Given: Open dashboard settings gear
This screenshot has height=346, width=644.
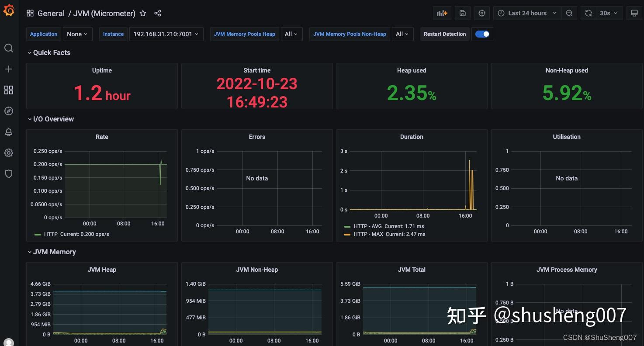Looking at the screenshot, I should 481,13.
